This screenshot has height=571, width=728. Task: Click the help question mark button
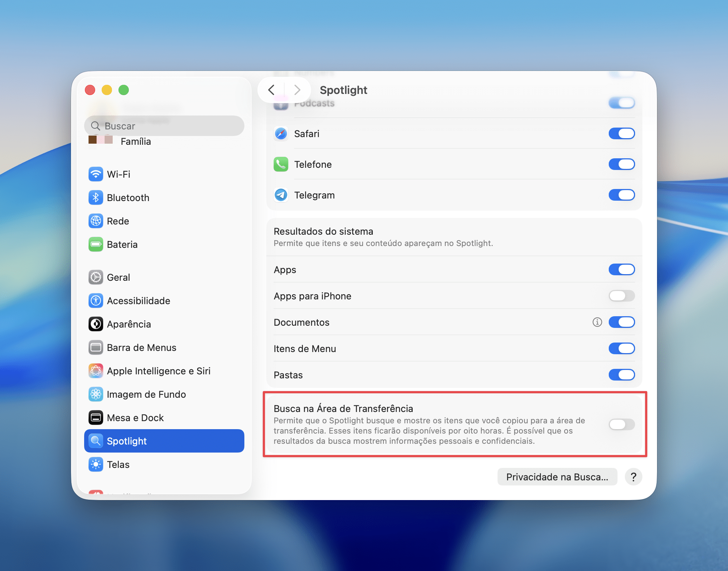[x=633, y=477]
